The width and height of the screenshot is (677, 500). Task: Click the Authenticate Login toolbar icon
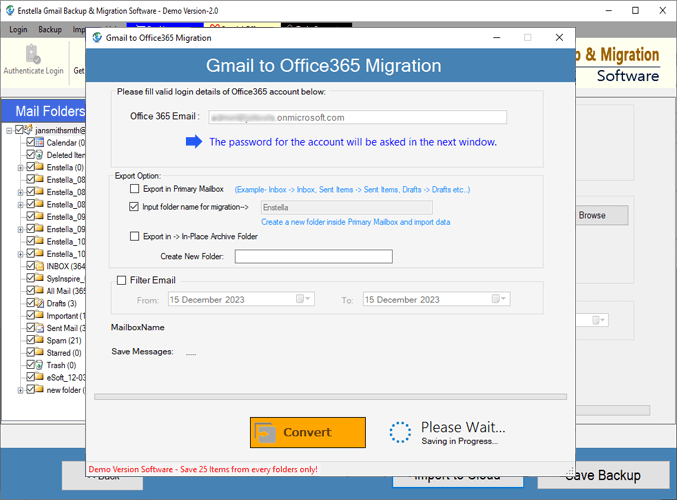(33, 57)
